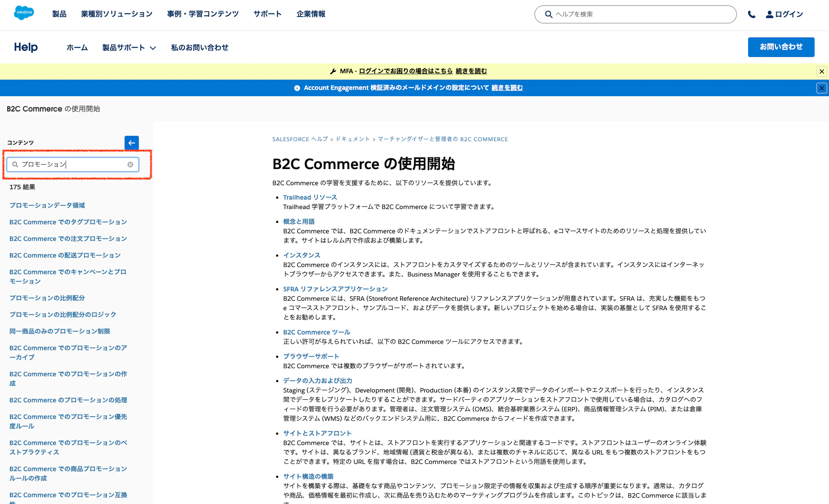The height and width of the screenshot is (504, 829).
Task: Open the サポート menu
Action: click(x=267, y=14)
